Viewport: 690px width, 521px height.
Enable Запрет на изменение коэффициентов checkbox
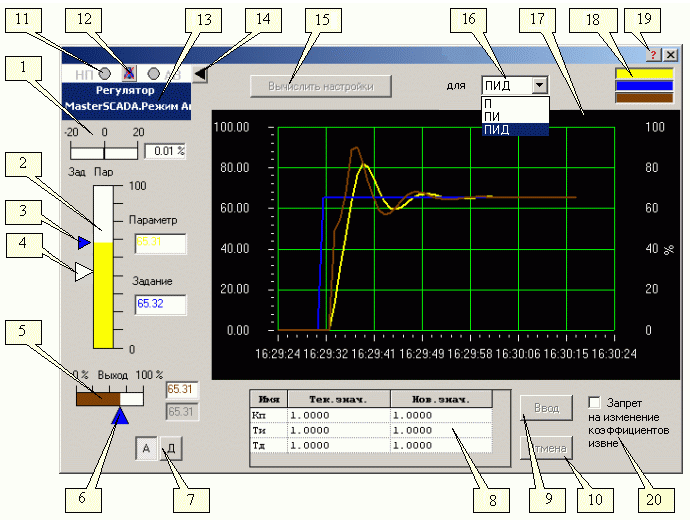[595, 403]
